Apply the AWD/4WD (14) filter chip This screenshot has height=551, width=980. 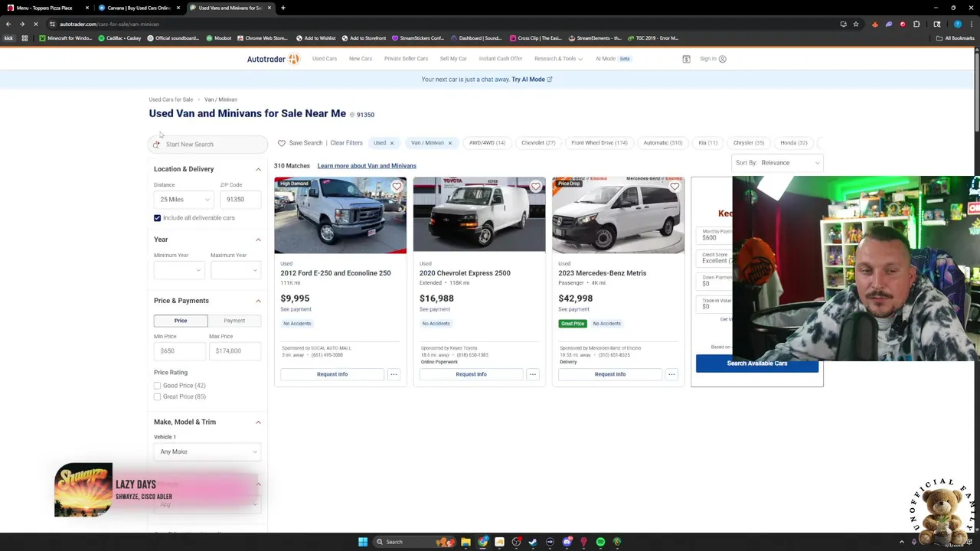click(487, 143)
